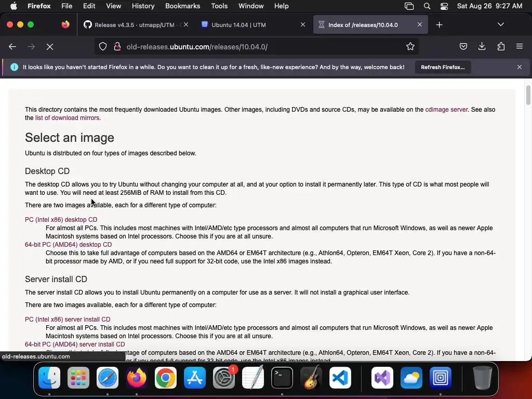The height and width of the screenshot is (399, 532).
Task: Close the Index of /releases/10.04.0 tab
Action: pos(420,24)
